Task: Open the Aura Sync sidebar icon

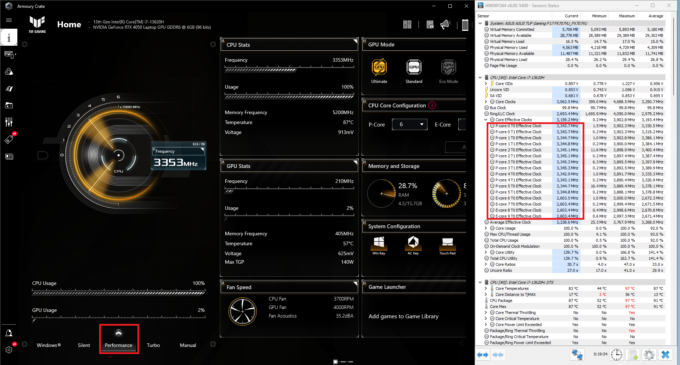Action: coord(9,72)
